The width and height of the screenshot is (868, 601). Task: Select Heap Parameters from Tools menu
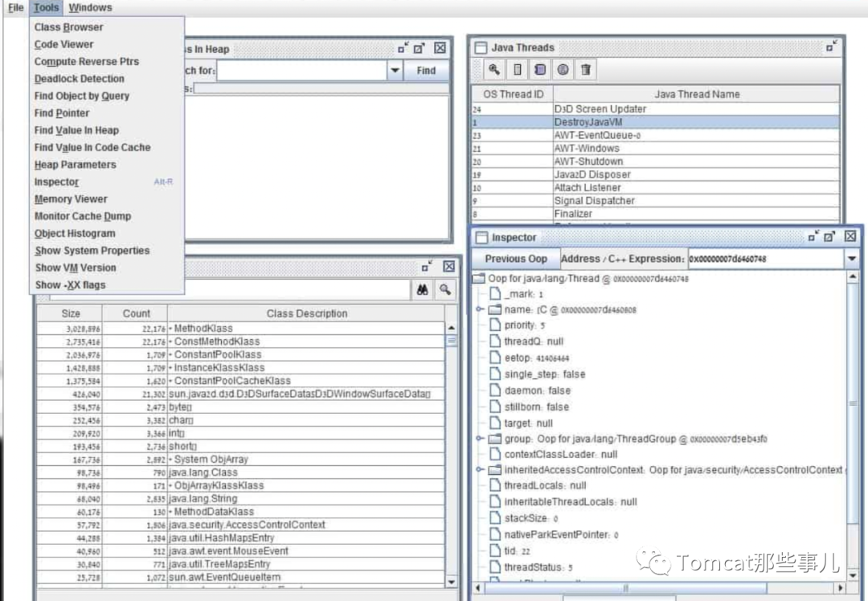(76, 165)
